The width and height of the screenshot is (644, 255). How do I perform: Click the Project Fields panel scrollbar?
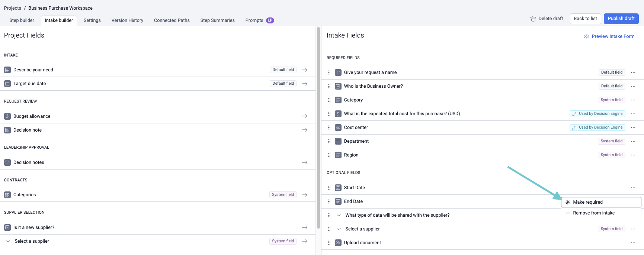(318, 126)
